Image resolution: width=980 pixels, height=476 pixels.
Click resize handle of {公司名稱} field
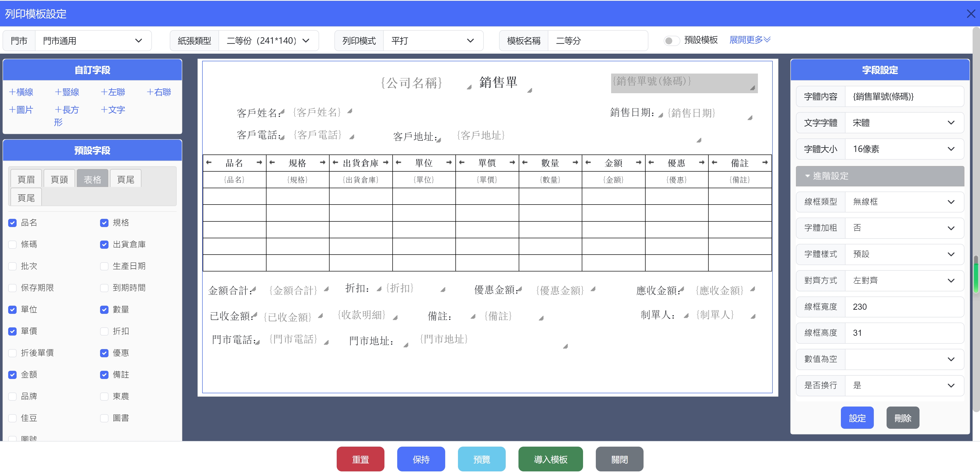tap(469, 88)
